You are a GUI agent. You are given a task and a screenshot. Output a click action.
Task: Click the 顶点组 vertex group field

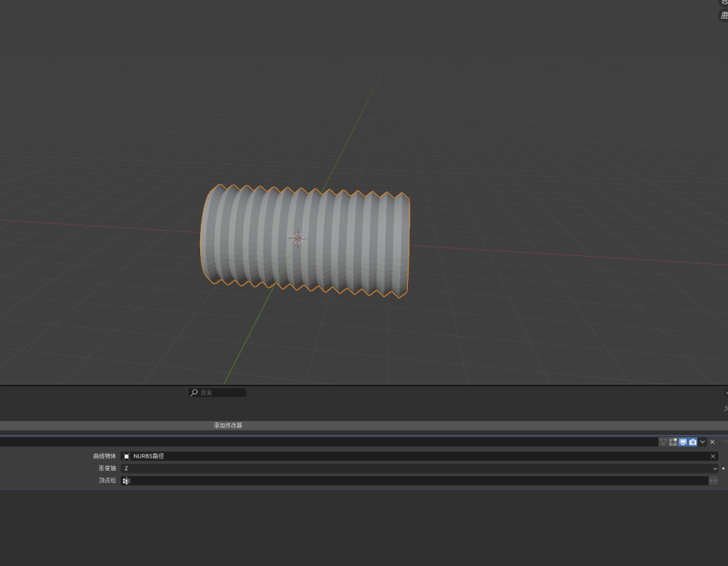click(414, 480)
